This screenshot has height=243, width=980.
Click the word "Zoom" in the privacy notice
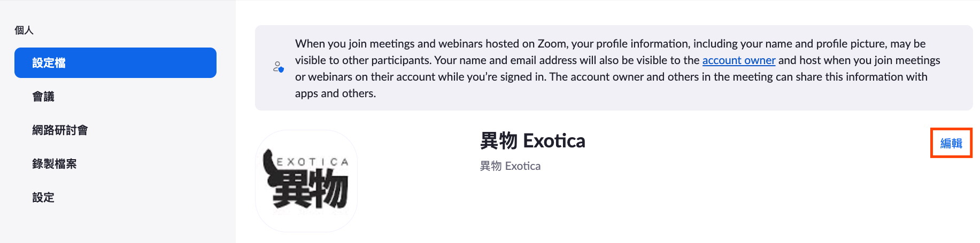click(x=552, y=44)
